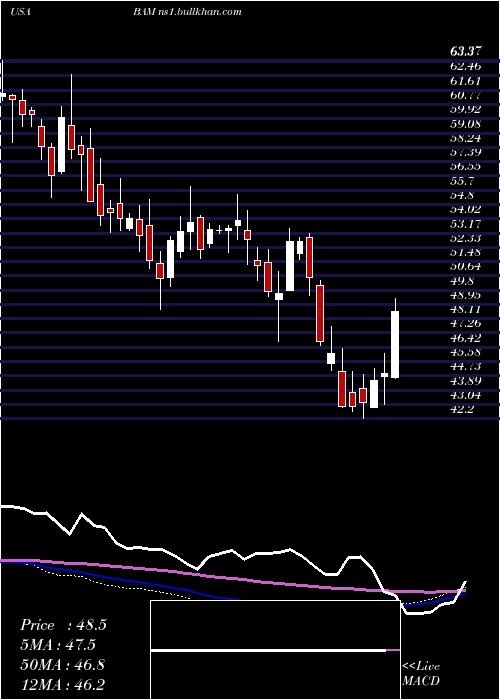Screen dimensions: 500x700
Task: Click the 59.08 price axis label
Action: 465,124
